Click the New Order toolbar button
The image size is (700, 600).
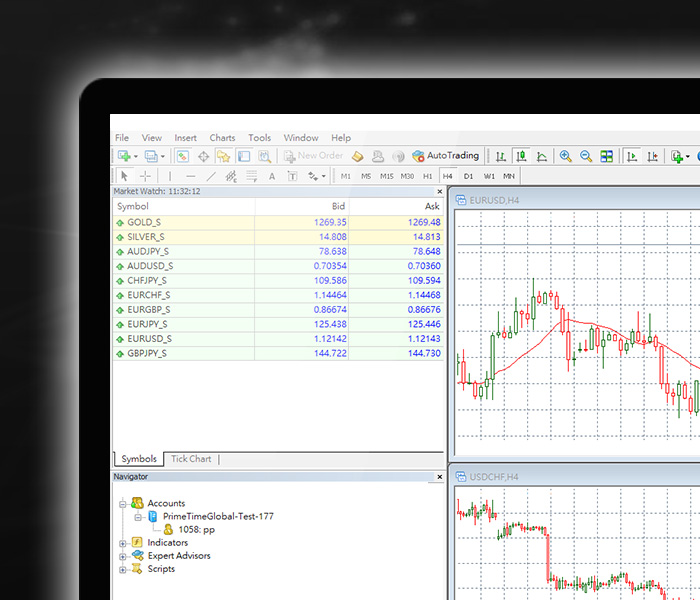[x=314, y=156]
